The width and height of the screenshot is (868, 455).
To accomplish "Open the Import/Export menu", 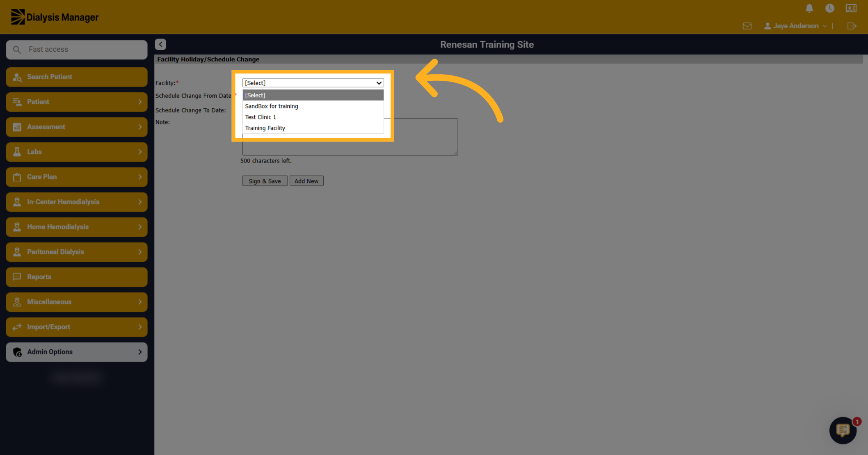I will pos(77,327).
